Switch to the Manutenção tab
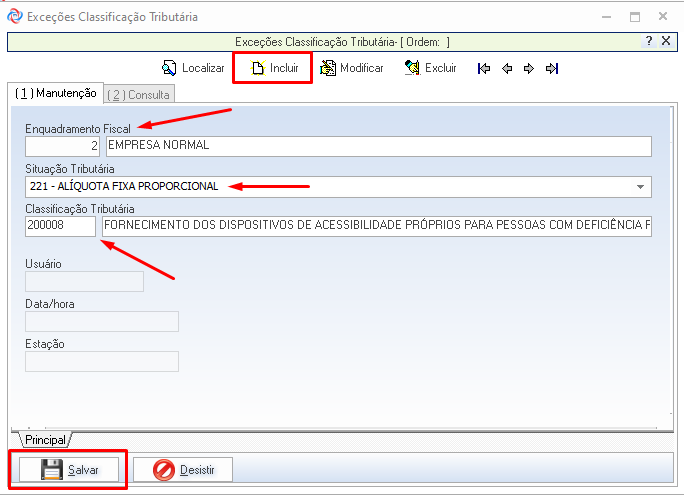 pyautogui.click(x=56, y=93)
